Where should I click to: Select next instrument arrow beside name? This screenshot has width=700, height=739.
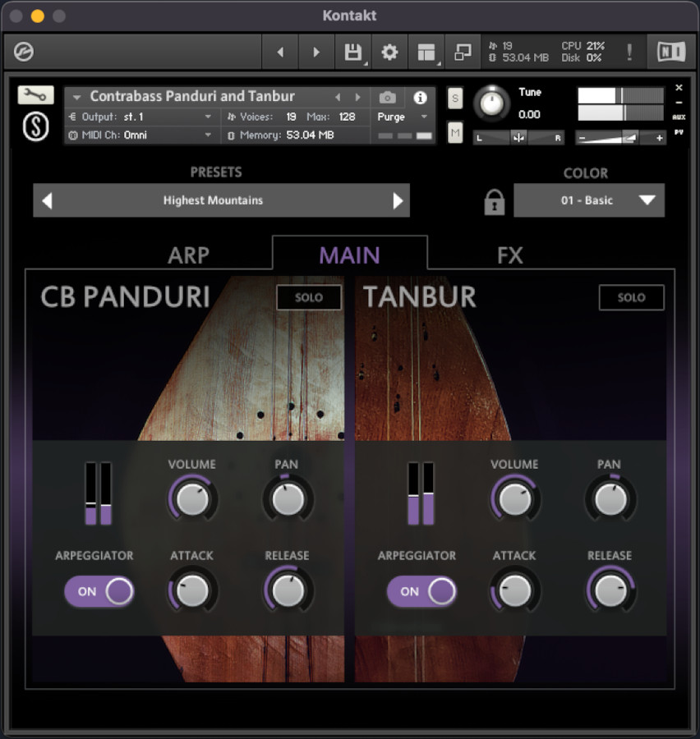tap(357, 97)
